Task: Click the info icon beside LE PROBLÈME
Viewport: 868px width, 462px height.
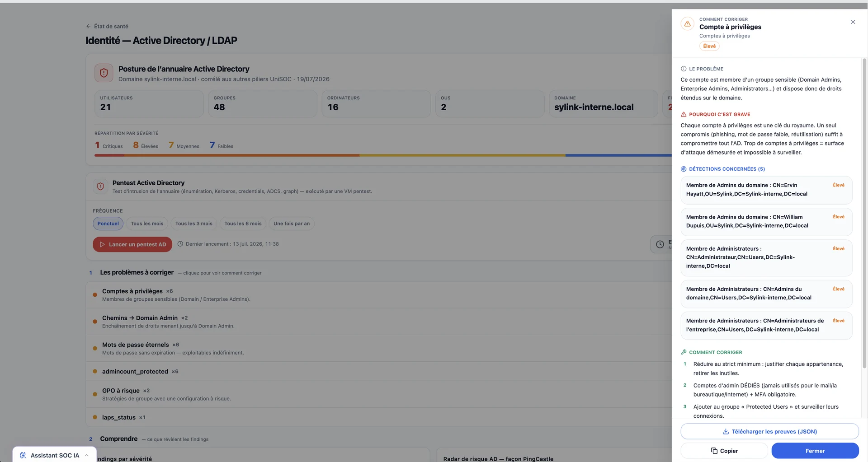Action: pyautogui.click(x=684, y=69)
